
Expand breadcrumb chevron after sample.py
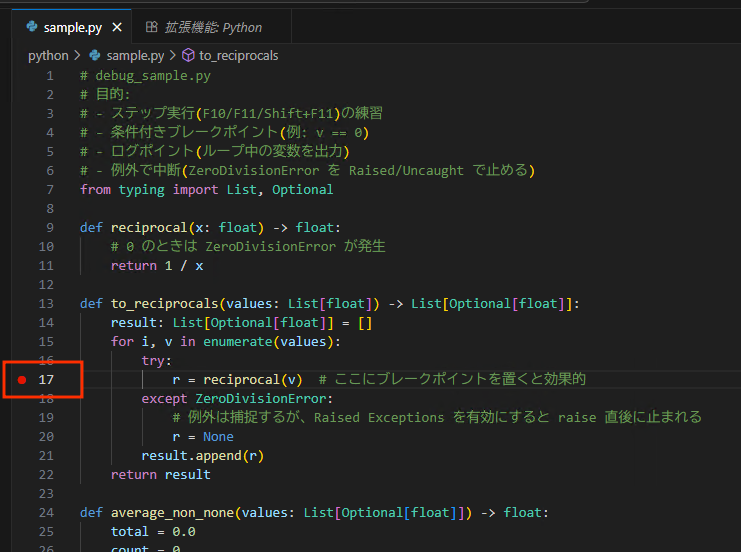[172, 56]
